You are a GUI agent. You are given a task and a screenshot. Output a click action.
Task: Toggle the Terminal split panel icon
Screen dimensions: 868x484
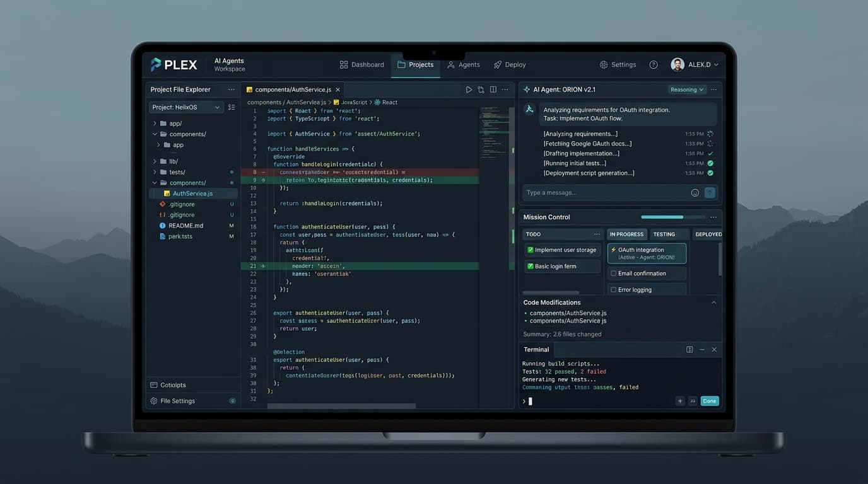pos(689,350)
